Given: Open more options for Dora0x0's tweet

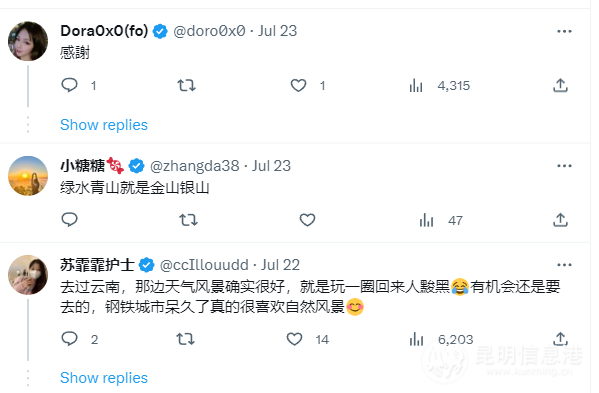Looking at the screenshot, I should pyautogui.click(x=564, y=31).
